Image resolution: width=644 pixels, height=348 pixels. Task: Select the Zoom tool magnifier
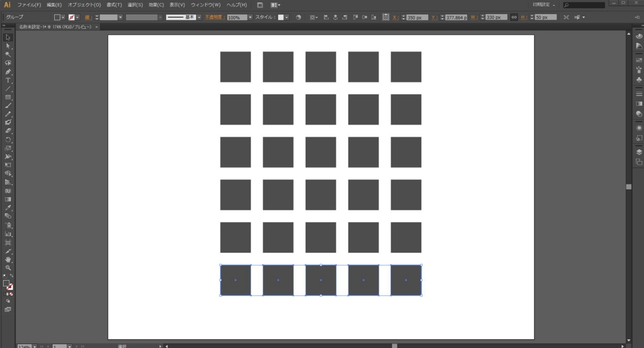point(8,267)
